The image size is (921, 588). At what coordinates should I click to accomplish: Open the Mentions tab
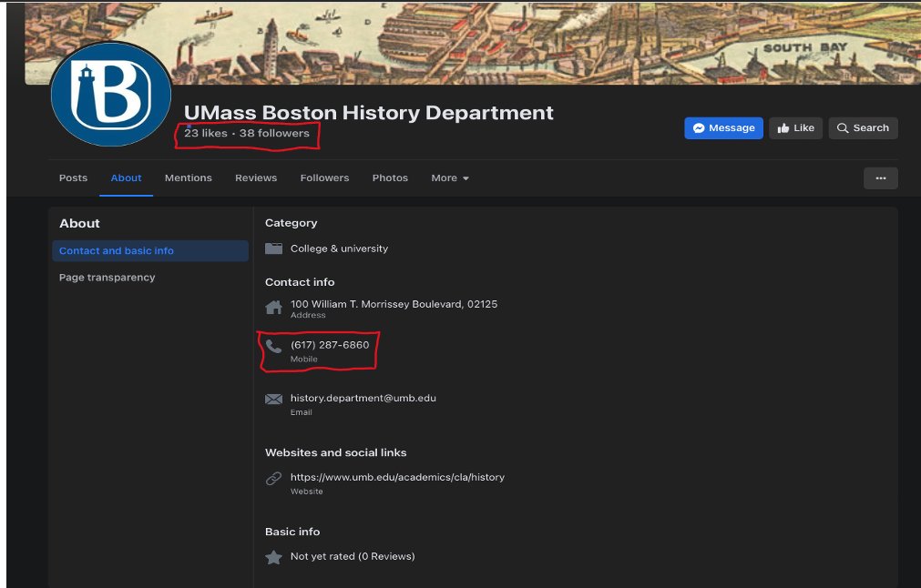pyautogui.click(x=188, y=177)
